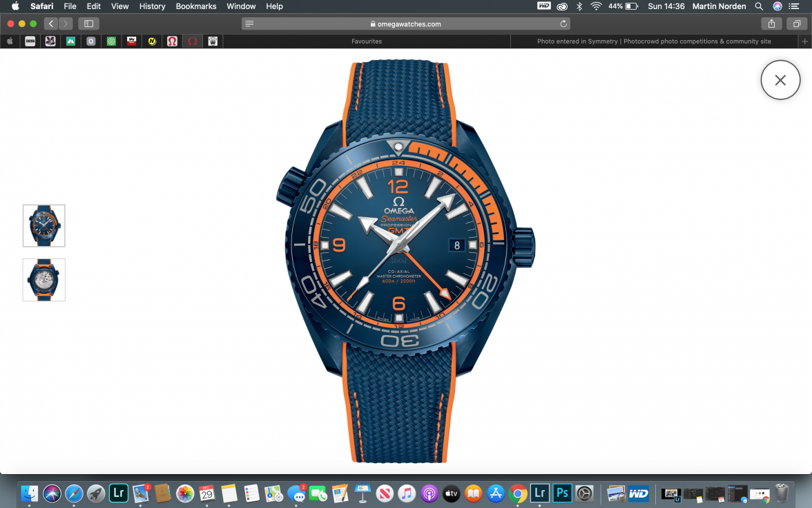Open Reminders app in the Dock

pyautogui.click(x=251, y=493)
